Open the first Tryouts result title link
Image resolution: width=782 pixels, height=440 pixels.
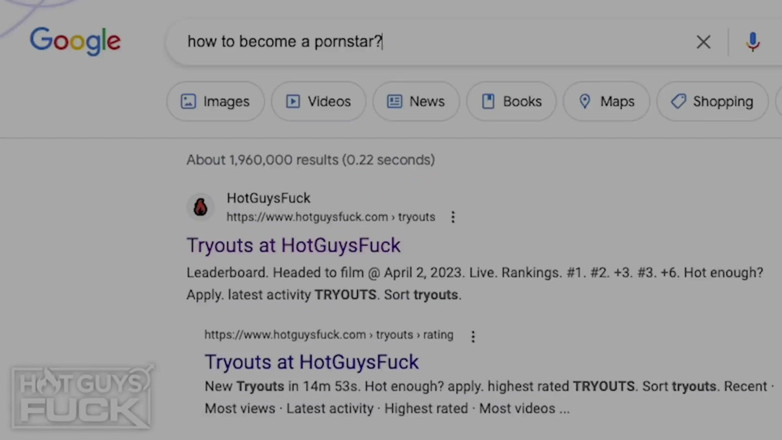pyautogui.click(x=293, y=245)
